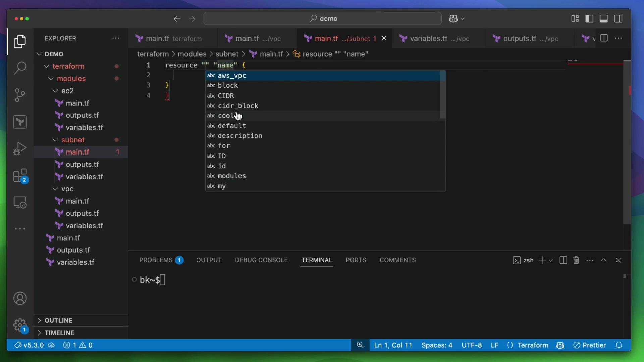Switch to outputs.tf .../vpc tab
Image resolution: width=644 pixels, height=362 pixels.
point(530,38)
